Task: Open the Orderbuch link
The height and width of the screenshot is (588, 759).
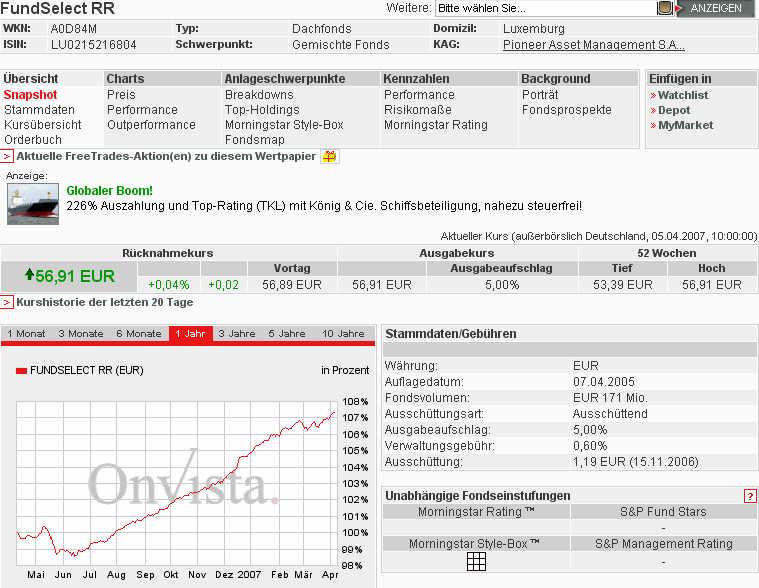Action: 33,140
